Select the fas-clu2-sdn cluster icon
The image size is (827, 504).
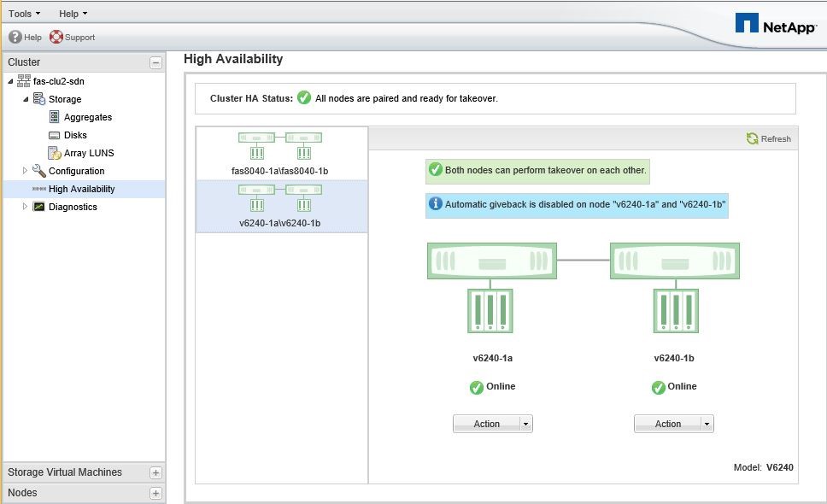coord(24,80)
